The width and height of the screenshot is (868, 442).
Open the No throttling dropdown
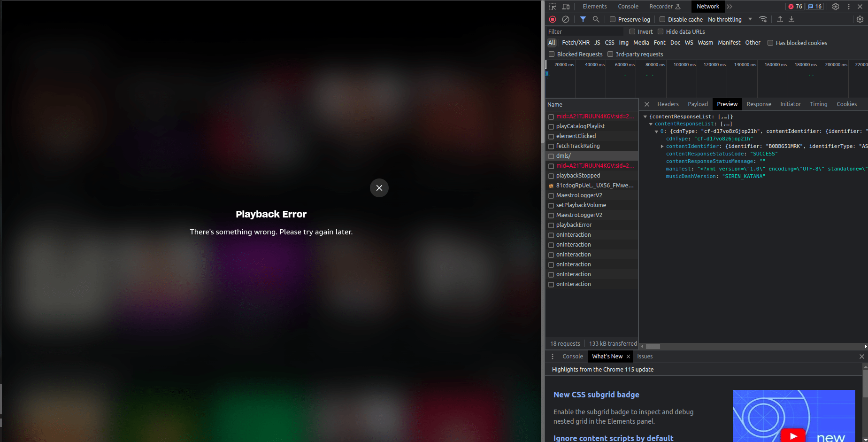[727, 19]
